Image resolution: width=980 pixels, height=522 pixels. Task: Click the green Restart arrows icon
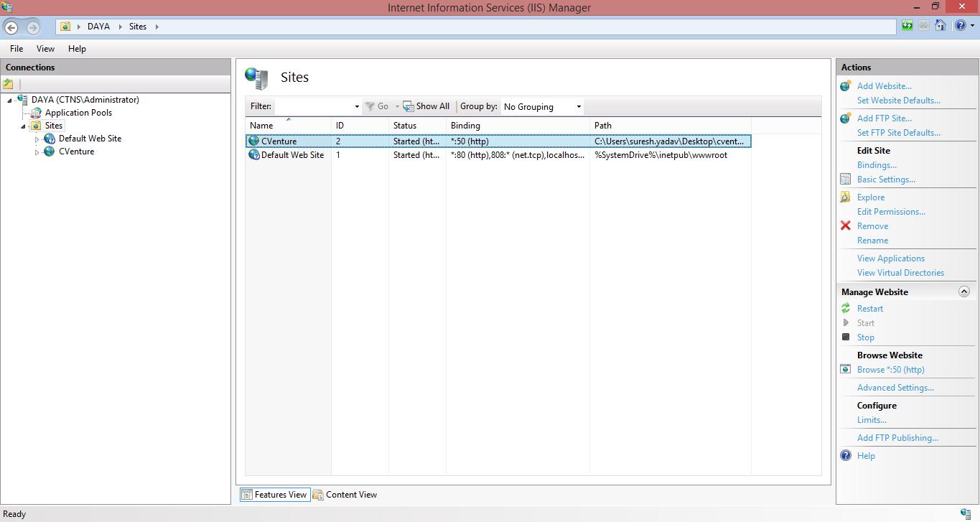846,309
